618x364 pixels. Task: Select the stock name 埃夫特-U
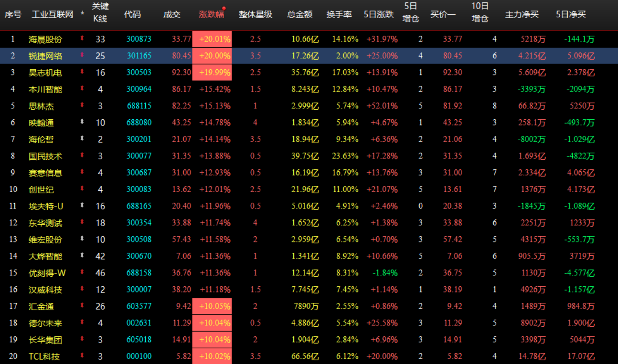coord(46,206)
